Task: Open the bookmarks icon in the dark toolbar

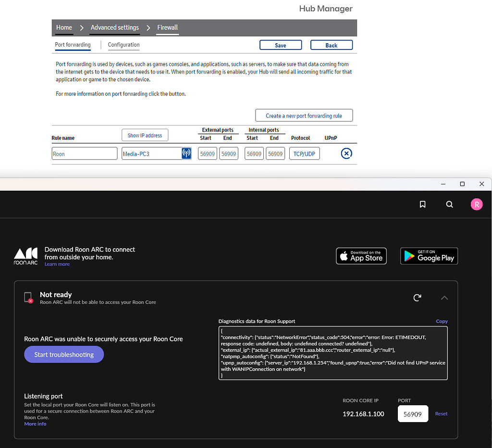Action: click(x=422, y=204)
